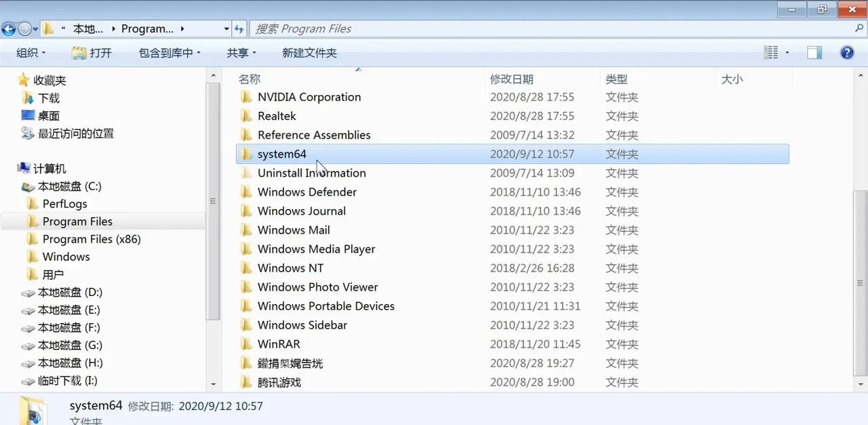The width and height of the screenshot is (868, 425).
Task: Select the 收藏夹 star item
Action: point(41,80)
